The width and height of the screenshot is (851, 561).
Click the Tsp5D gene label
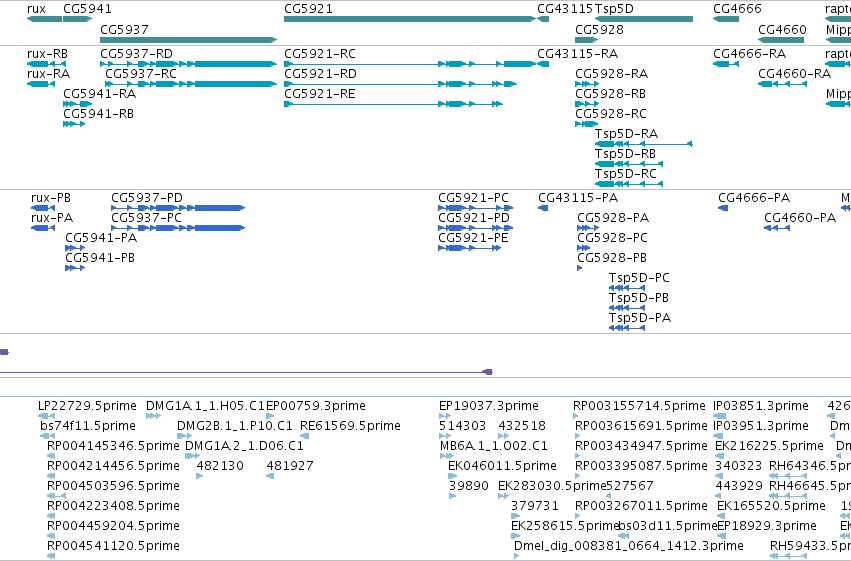[614, 9]
